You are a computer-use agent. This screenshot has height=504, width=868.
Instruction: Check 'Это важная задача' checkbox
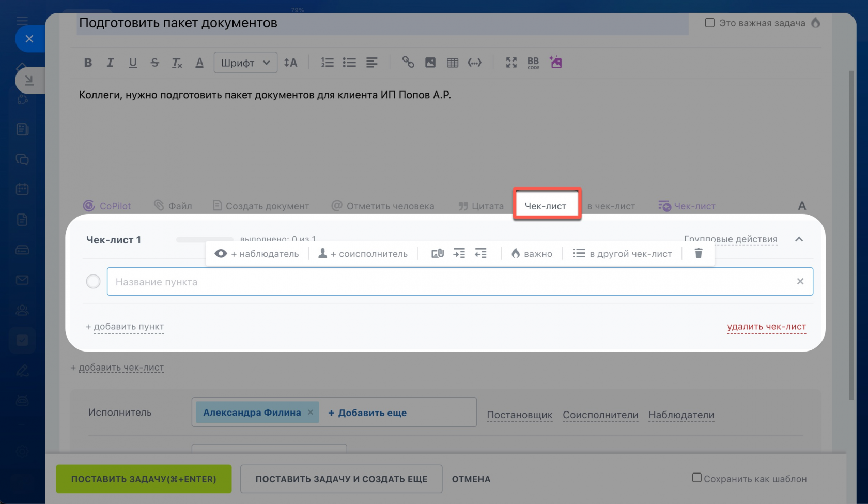[x=710, y=23]
